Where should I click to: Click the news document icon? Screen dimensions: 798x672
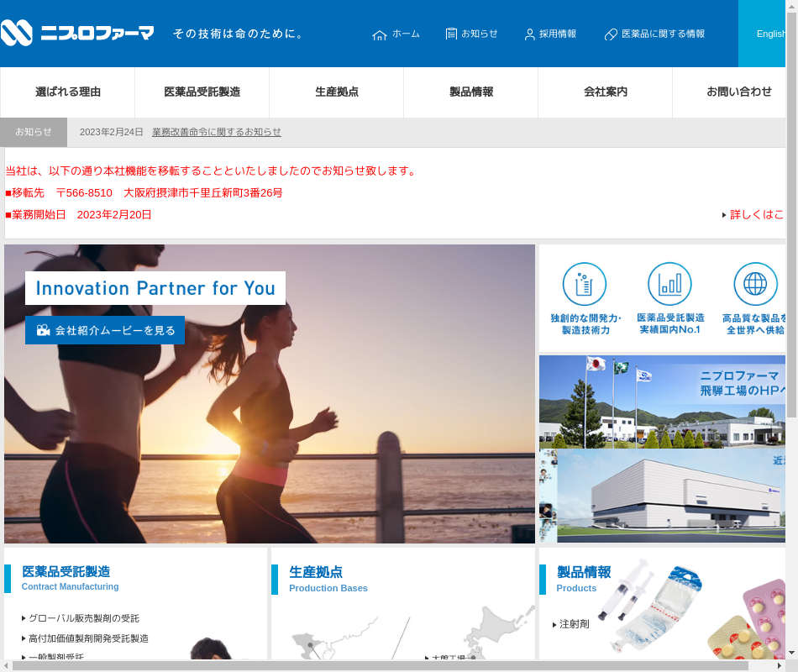(x=451, y=34)
